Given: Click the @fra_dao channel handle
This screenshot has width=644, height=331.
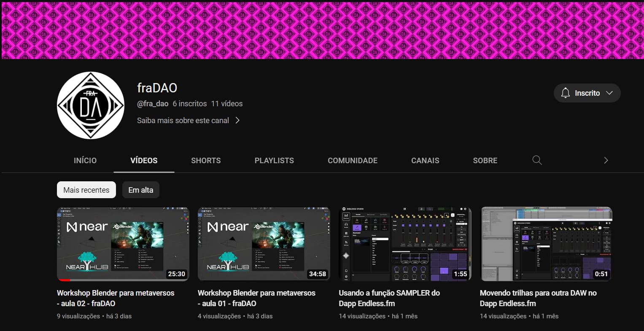Looking at the screenshot, I should pyautogui.click(x=153, y=103).
